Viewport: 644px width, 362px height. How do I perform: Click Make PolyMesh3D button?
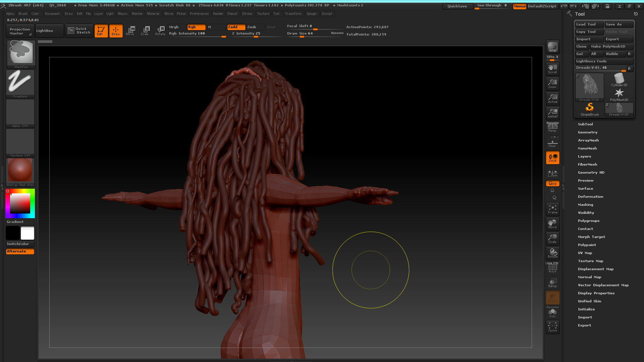coord(611,46)
